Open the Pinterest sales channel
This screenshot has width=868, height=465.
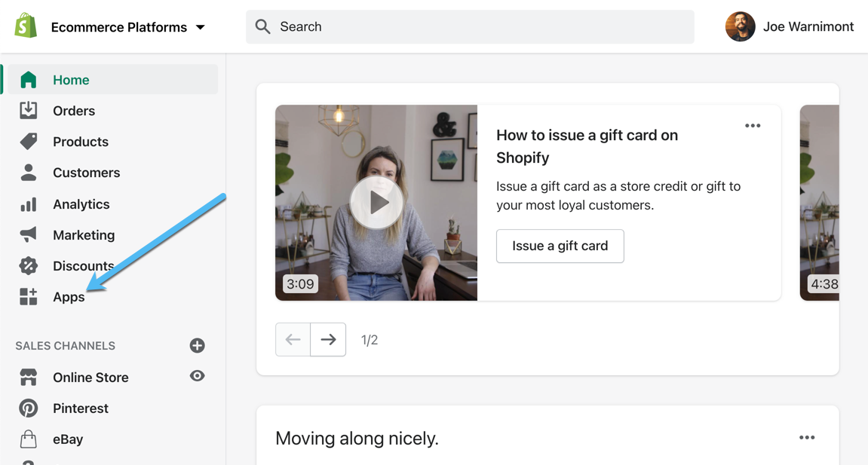pyautogui.click(x=81, y=408)
